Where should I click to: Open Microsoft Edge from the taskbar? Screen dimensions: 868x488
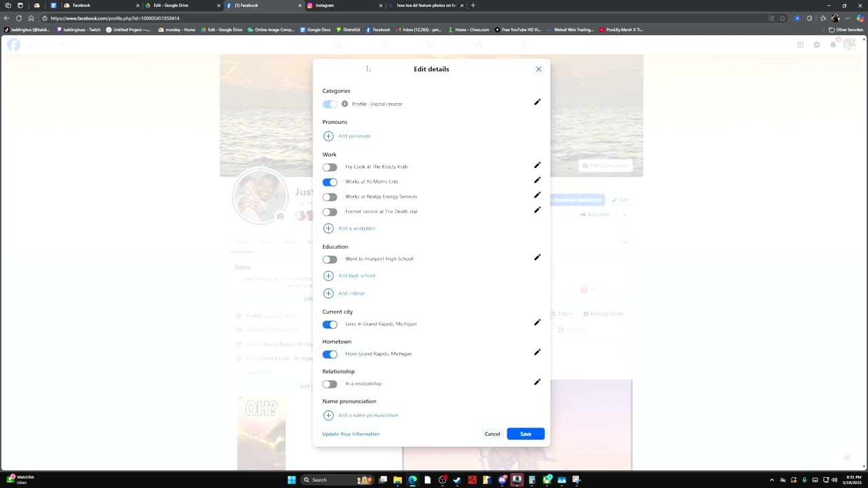[412, 480]
